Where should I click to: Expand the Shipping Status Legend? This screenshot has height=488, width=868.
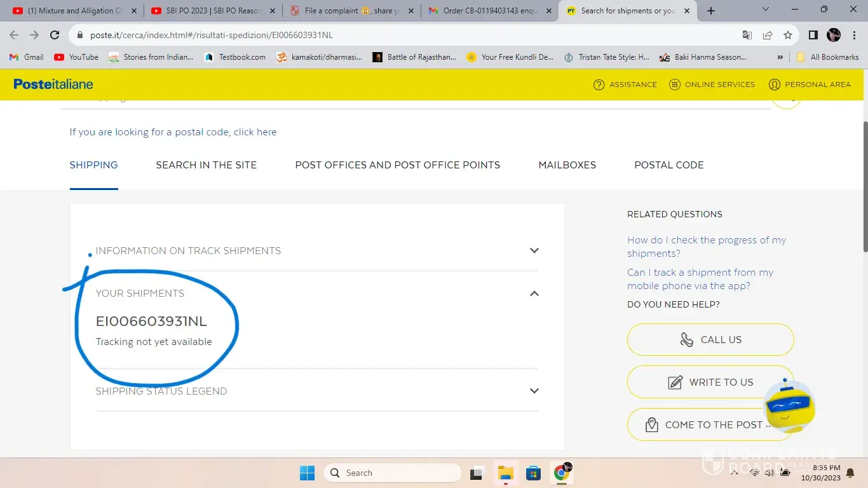tap(534, 391)
